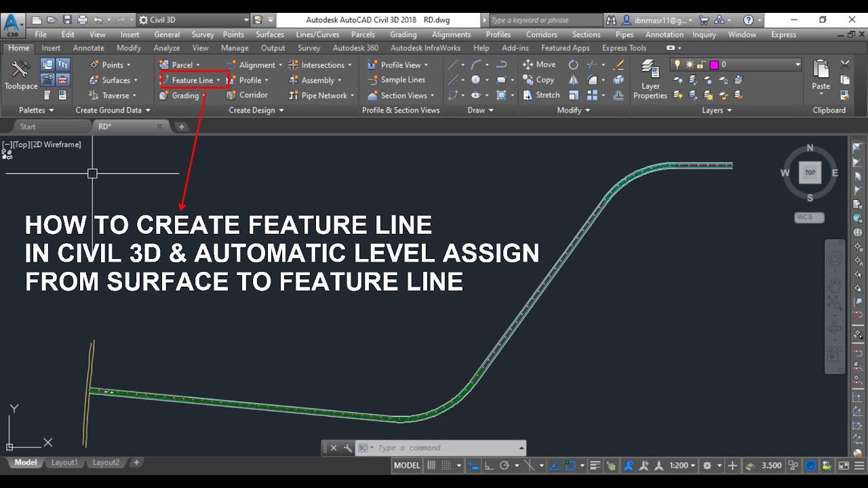The width and height of the screenshot is (868, 488).
Task: Expand the Profile View dropdown arrow
Action: [426, 65]
